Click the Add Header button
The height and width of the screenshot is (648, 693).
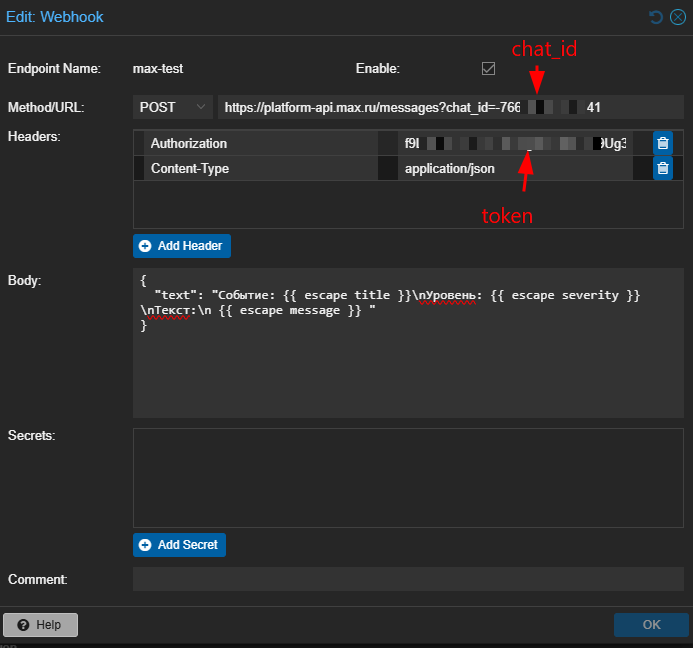tap(182, 246)
